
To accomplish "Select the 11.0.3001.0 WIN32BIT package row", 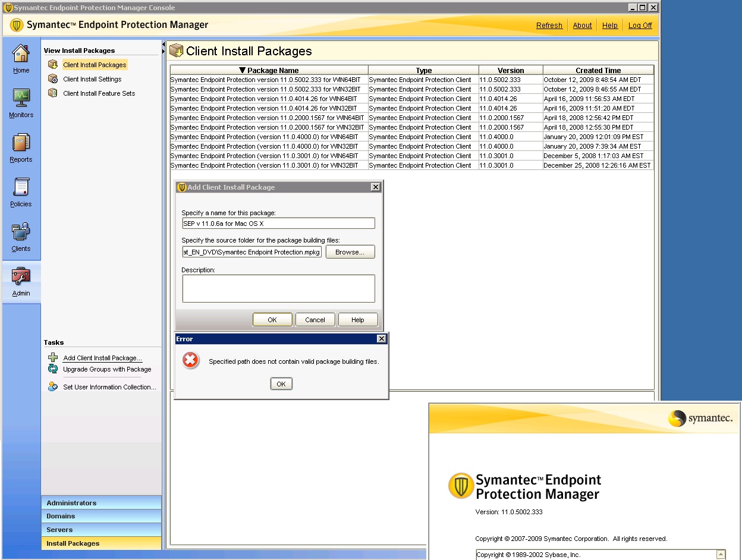I will [412, 165].
